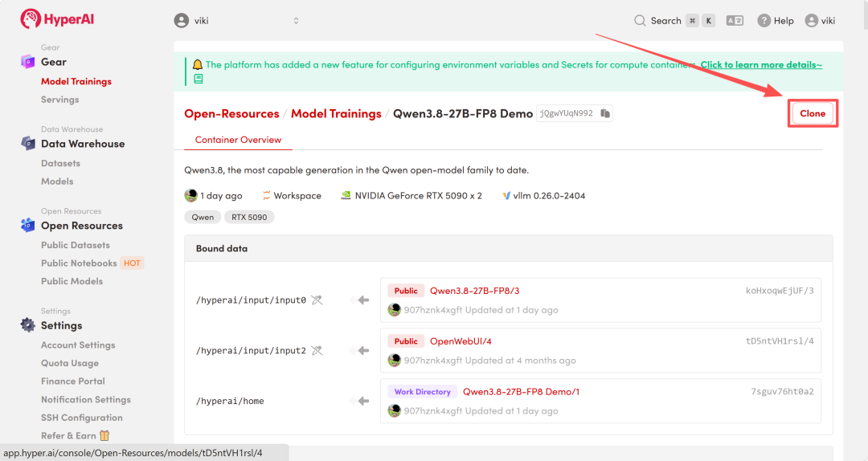Click the Gear heading in sidebar
Image resolution: width=868 pixels, height=461 pixels.
coord(54,62)
